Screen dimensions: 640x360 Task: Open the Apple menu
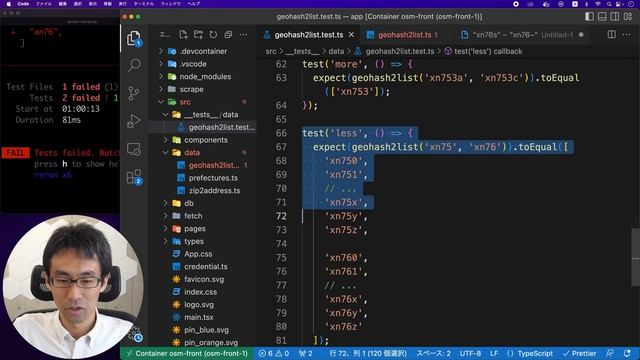click(x=8, y=4)
